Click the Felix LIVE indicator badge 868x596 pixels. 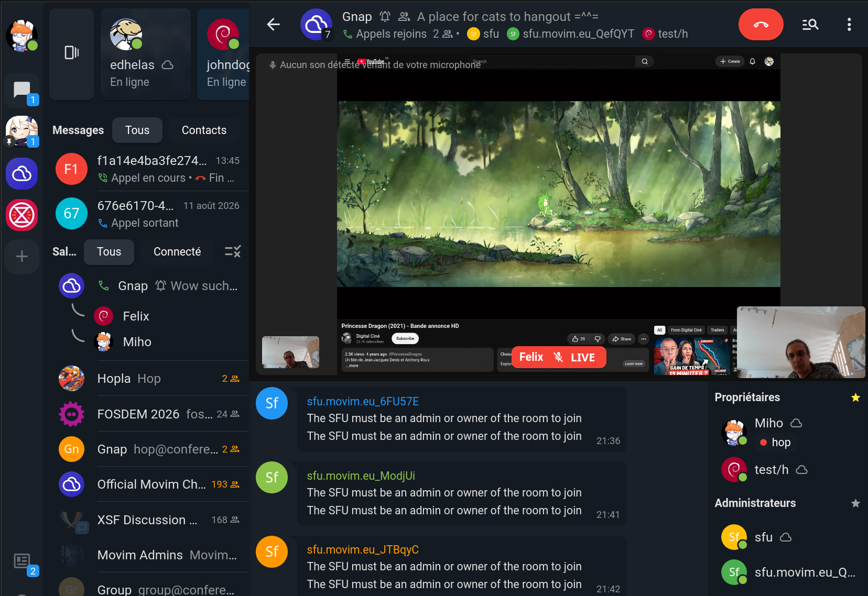coord(559,357)
